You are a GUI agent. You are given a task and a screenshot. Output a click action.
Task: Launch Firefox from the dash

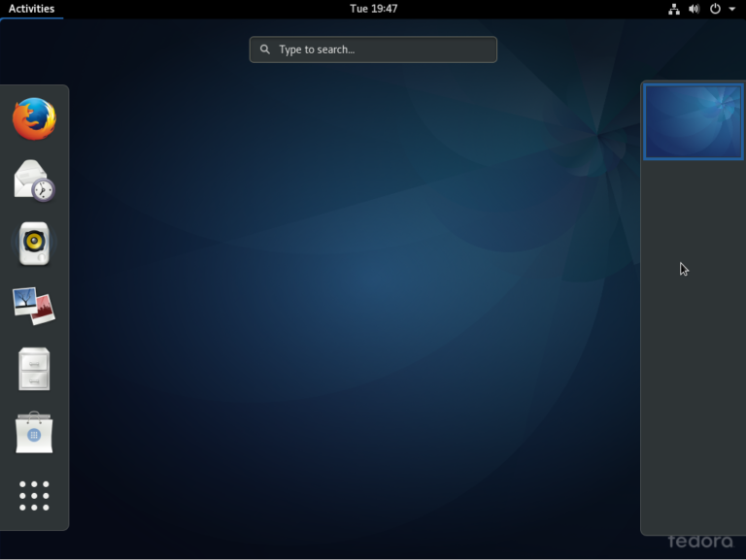click(34, 118)
